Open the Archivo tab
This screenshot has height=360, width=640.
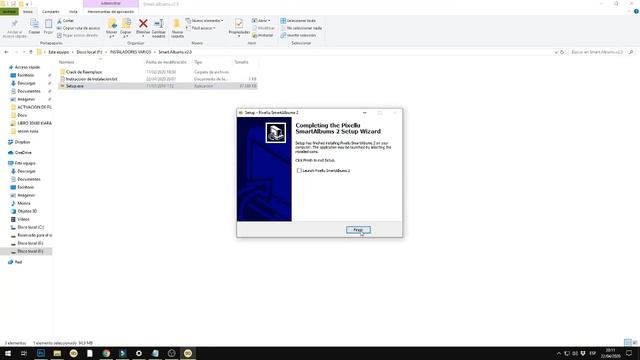coord(9,12)
